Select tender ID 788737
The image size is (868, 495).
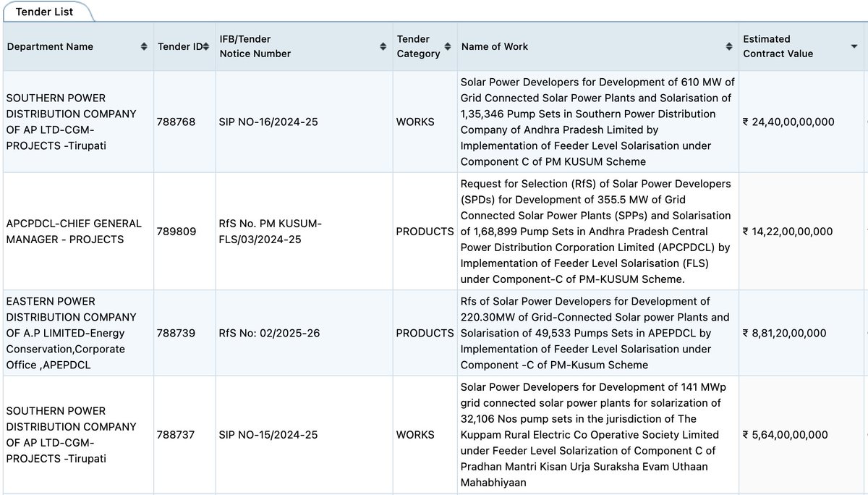[176, 435]
